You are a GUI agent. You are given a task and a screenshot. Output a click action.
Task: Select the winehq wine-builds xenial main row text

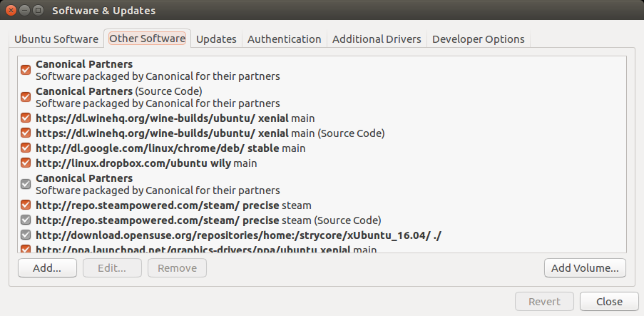click(x=175, y=118)
